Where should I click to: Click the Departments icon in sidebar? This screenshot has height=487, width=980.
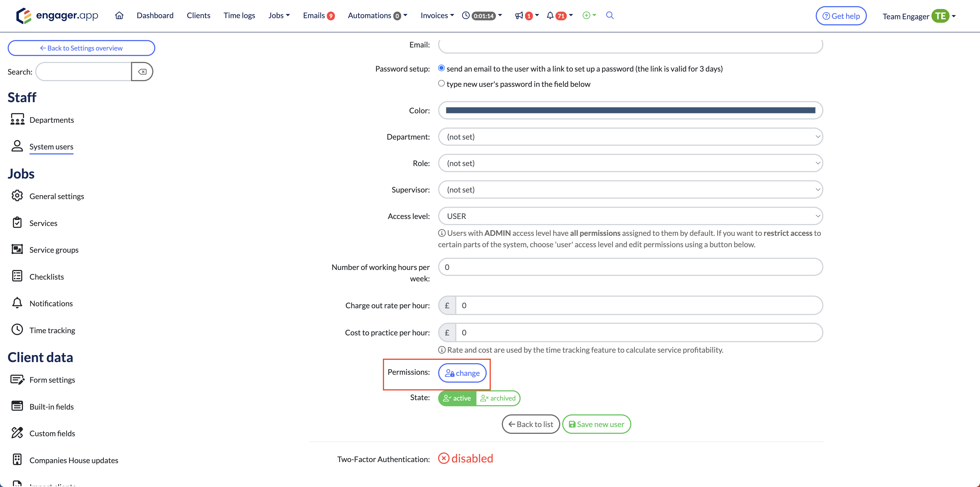[17, 119]
